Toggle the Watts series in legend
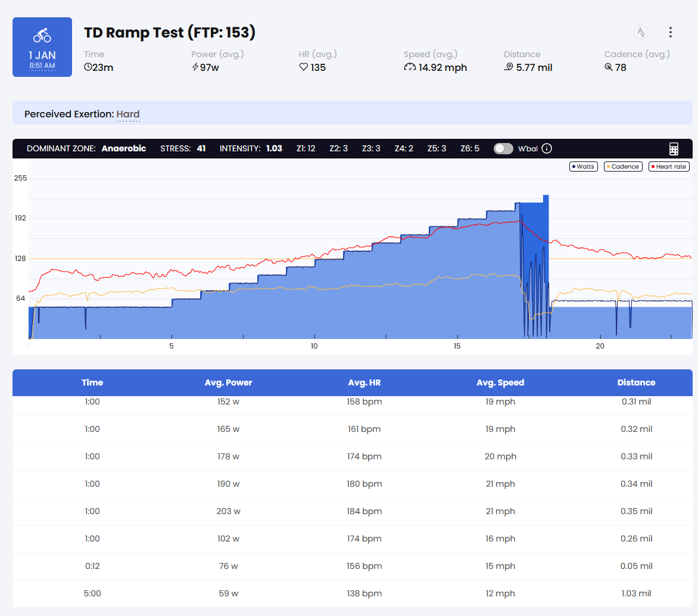The image size is (698, 616). pyautogui.click(x=583, y=167)
